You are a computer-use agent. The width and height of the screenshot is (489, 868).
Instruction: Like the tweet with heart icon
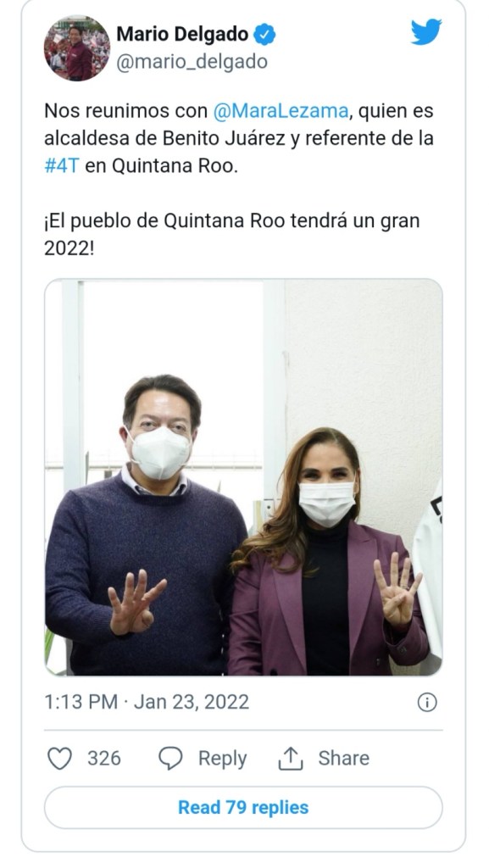[59, 759]
